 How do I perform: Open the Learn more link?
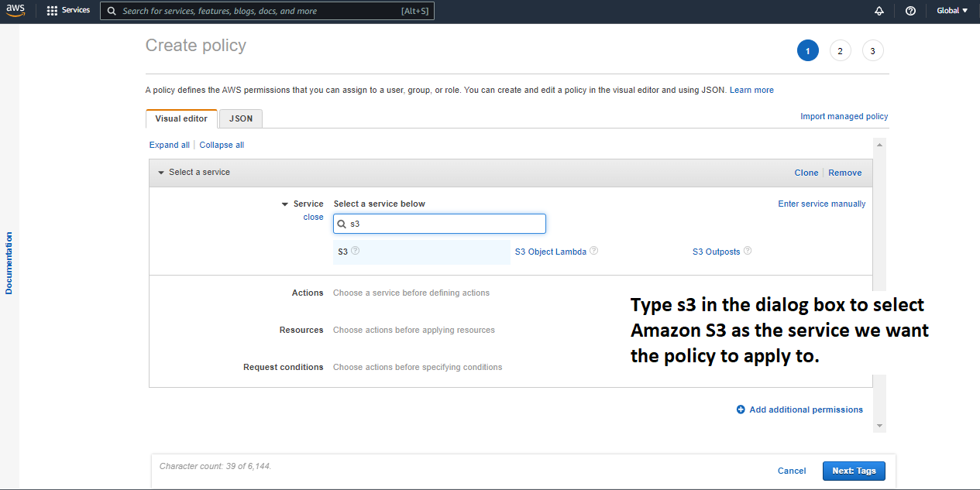pos(751,90)
